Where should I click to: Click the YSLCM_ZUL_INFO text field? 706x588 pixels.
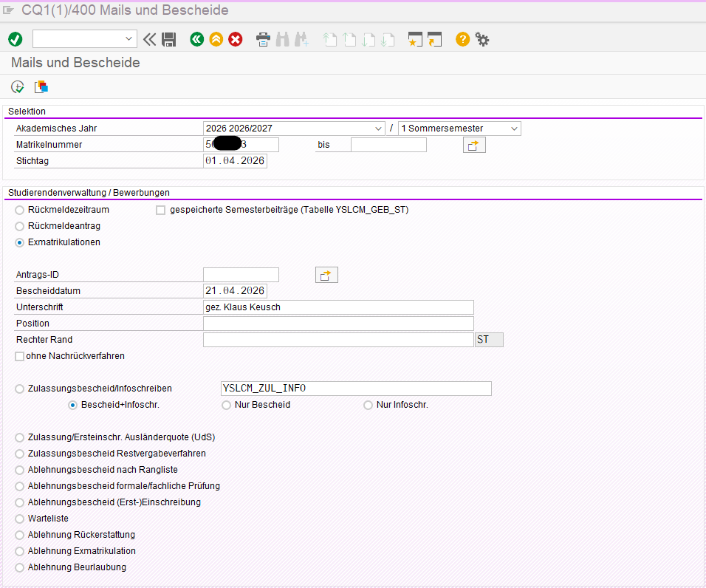[x=356, y=389]
